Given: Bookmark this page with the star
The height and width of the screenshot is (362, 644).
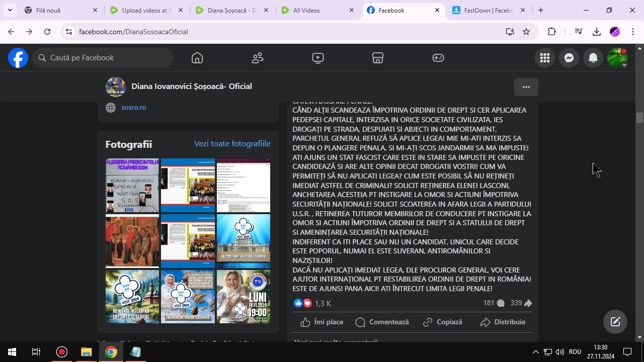Looking at the screenshot, I should 526,32.
